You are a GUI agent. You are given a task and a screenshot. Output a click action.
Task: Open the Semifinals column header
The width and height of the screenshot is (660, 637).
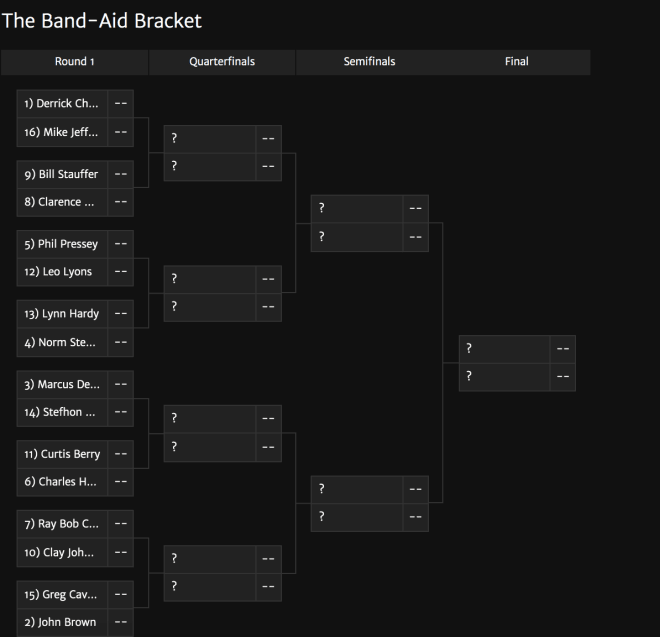369,62
